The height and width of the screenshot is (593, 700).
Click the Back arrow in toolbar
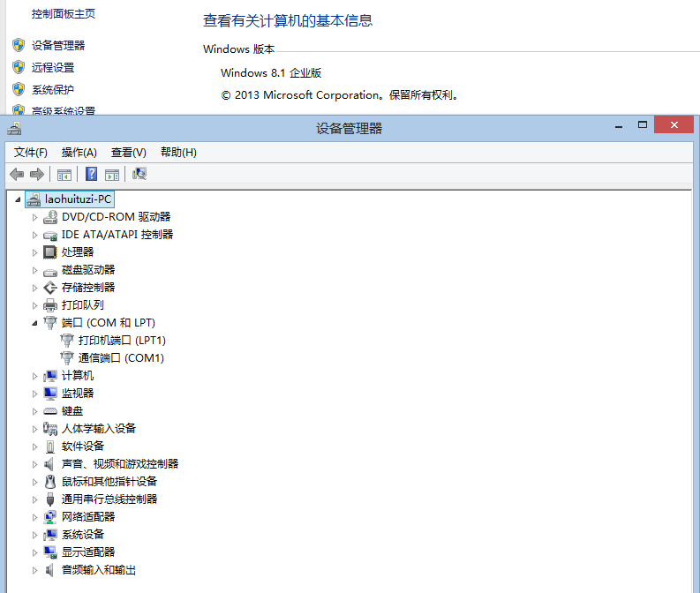(x=16, y=174)
